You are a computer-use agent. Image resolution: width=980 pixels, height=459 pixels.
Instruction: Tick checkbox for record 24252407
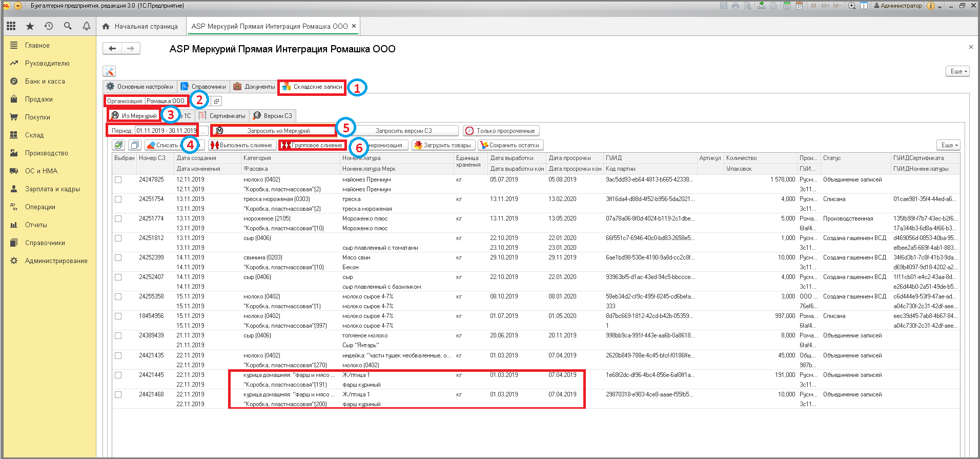point(118,277)
